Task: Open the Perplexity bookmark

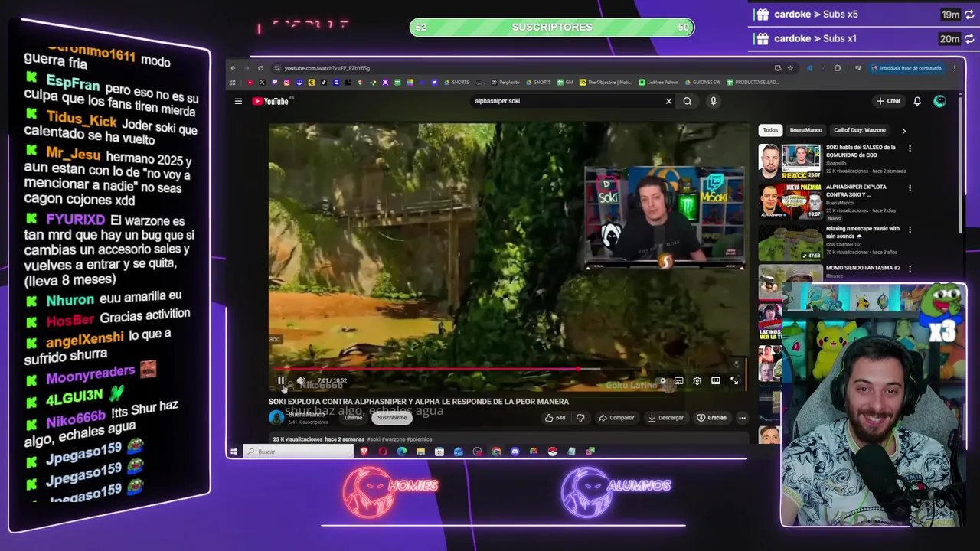Action: (505, 82)
